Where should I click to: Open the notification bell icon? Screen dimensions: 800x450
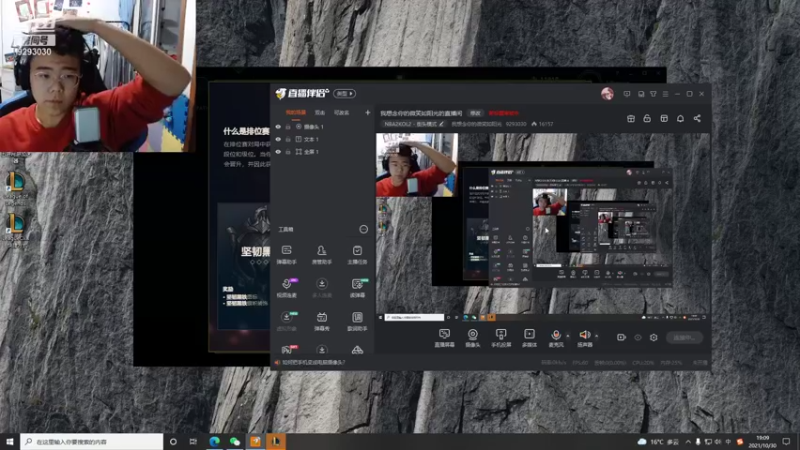(x=680, y=118)
